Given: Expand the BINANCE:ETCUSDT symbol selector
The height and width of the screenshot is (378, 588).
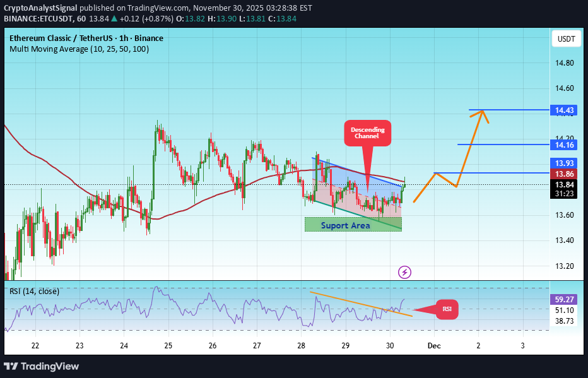Looking at the screenshot, I should click(x=39, y=19).
